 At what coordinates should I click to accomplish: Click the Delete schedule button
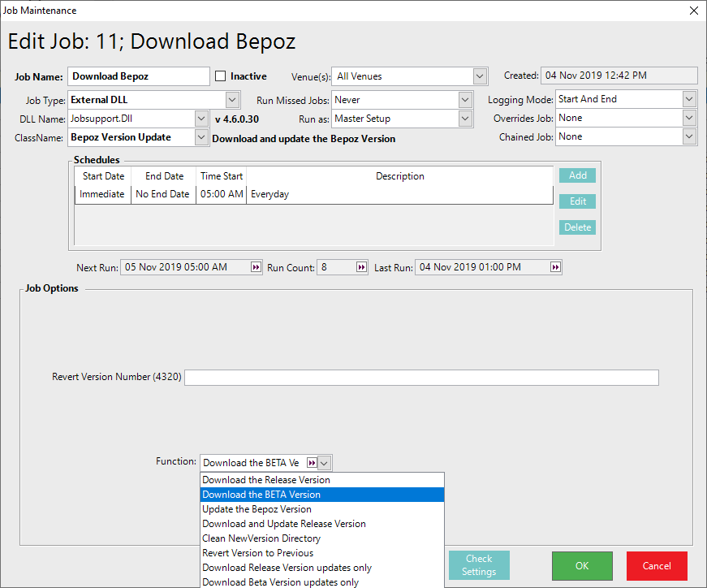coord(577,227)
